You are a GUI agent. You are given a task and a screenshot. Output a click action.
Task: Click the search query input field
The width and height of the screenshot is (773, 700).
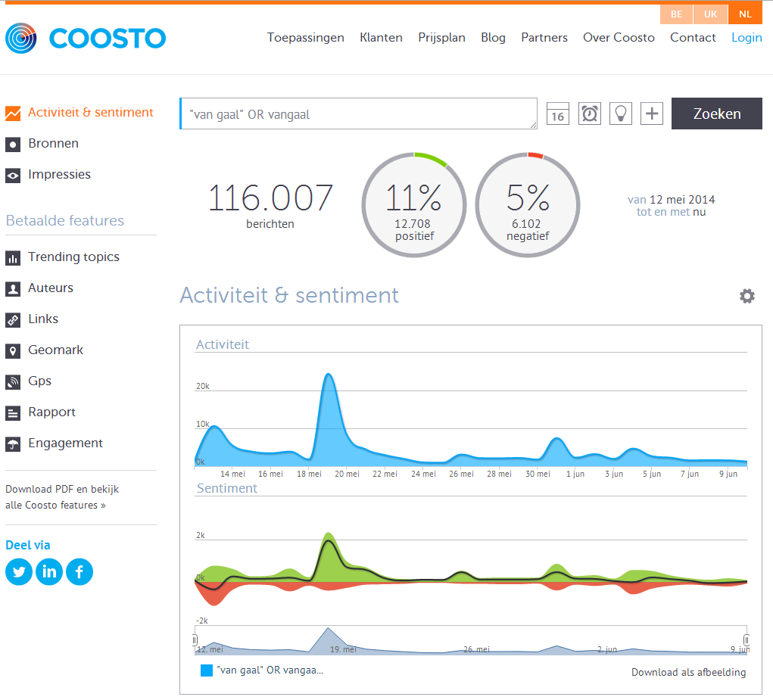pyautogui.click(x=357, y=114)
